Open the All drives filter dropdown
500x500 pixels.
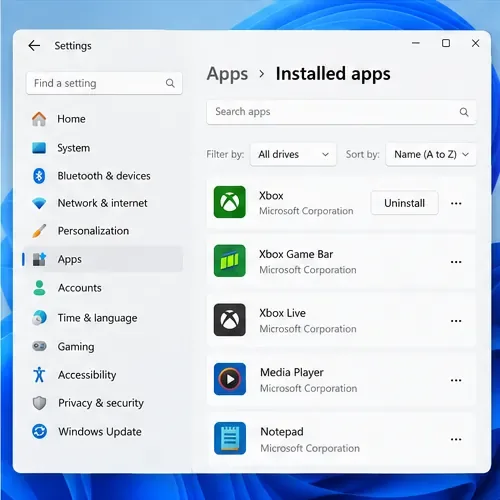pyautogui.click(x=293, y=154)
